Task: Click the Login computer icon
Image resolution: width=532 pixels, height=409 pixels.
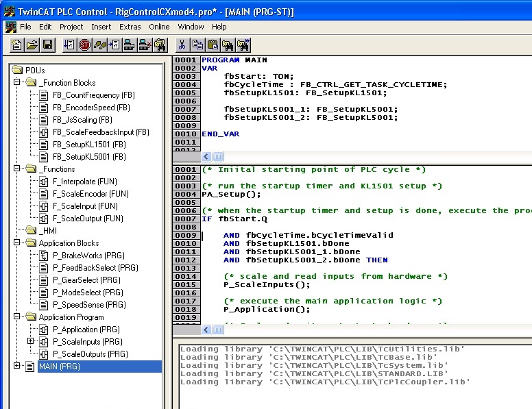Action: coord(130,45)
